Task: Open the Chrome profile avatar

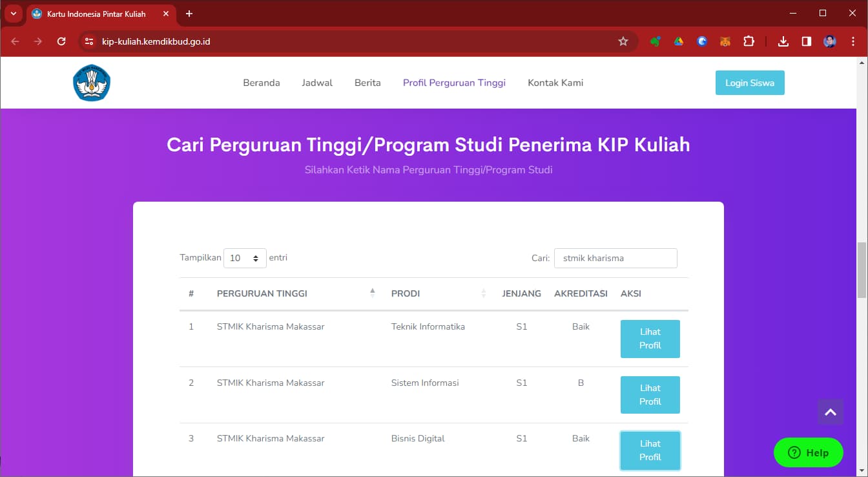Action: (x=830, y=41)
